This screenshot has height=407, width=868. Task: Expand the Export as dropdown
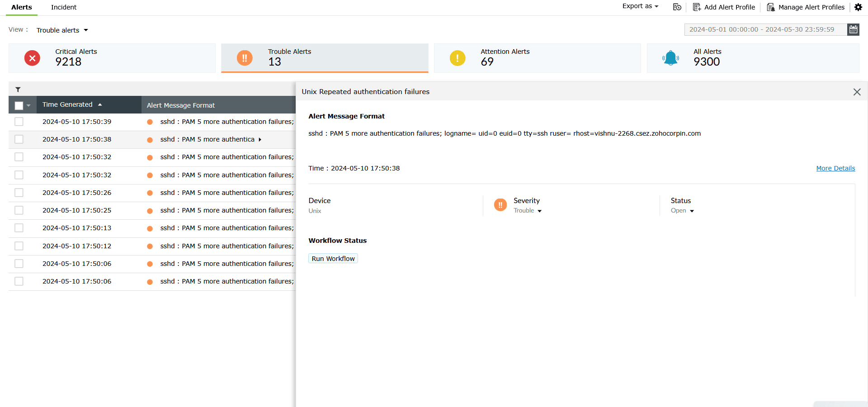pos(640,6)
